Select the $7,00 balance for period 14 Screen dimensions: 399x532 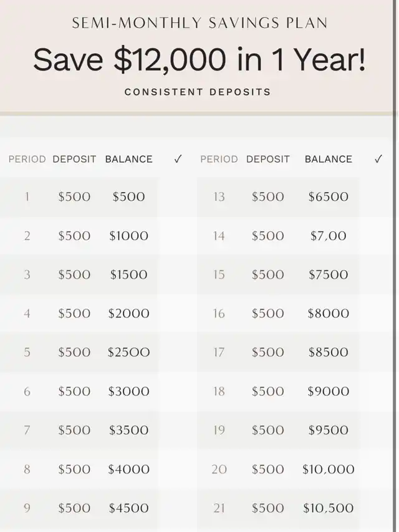click(329, 236)
